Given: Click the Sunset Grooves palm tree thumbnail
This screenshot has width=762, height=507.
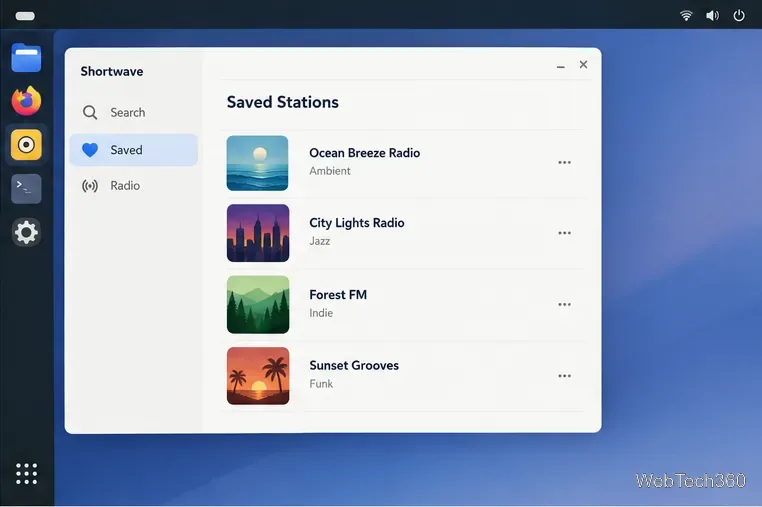Looking at the screenshot, I should [258, 376].
